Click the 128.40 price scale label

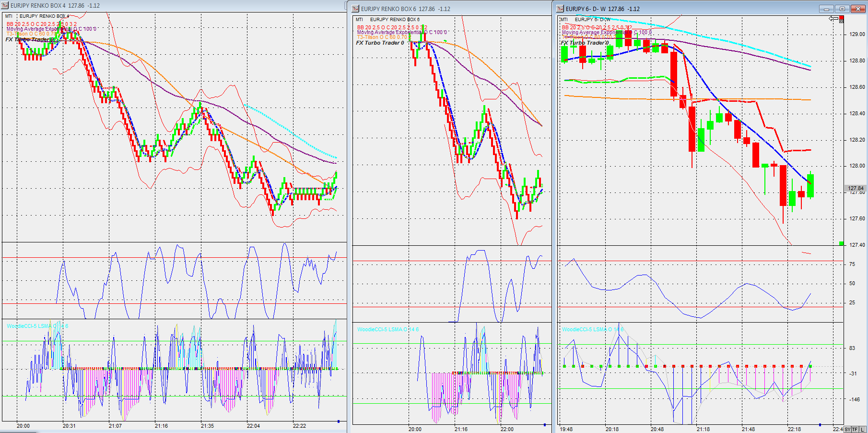[857, 114]
